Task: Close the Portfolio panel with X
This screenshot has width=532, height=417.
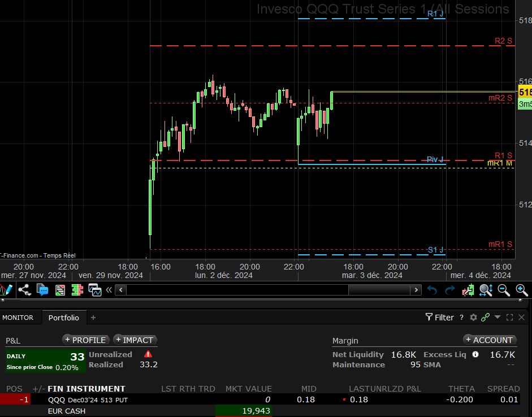Action: coord(521,318)
